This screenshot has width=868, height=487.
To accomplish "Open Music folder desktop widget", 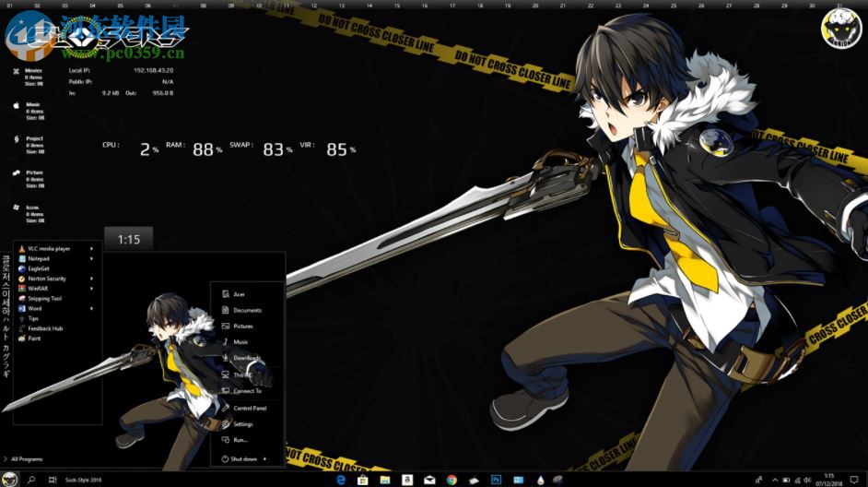I will click(x=29, y=111).
